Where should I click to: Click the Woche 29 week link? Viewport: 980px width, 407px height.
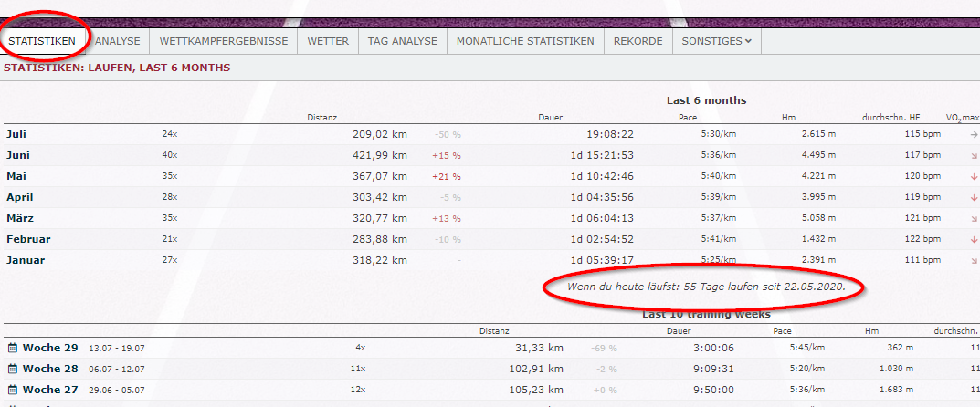(51, 348)
